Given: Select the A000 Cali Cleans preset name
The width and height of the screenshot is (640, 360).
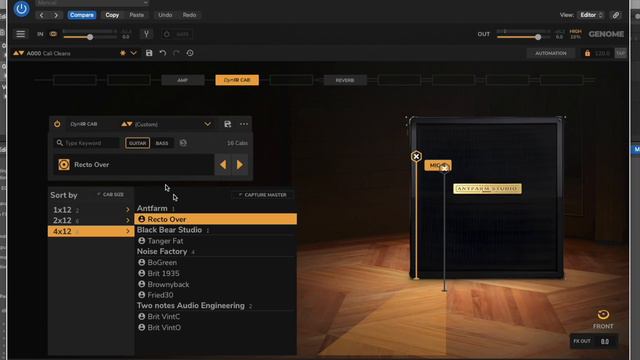Looking at the screenshot, I should [49, 53].
